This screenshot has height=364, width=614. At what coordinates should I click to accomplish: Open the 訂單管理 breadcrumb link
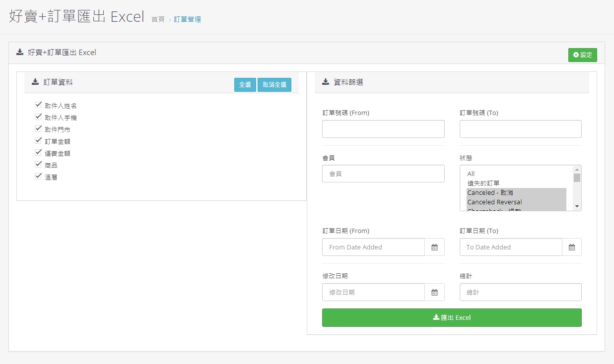pos(187,19)
